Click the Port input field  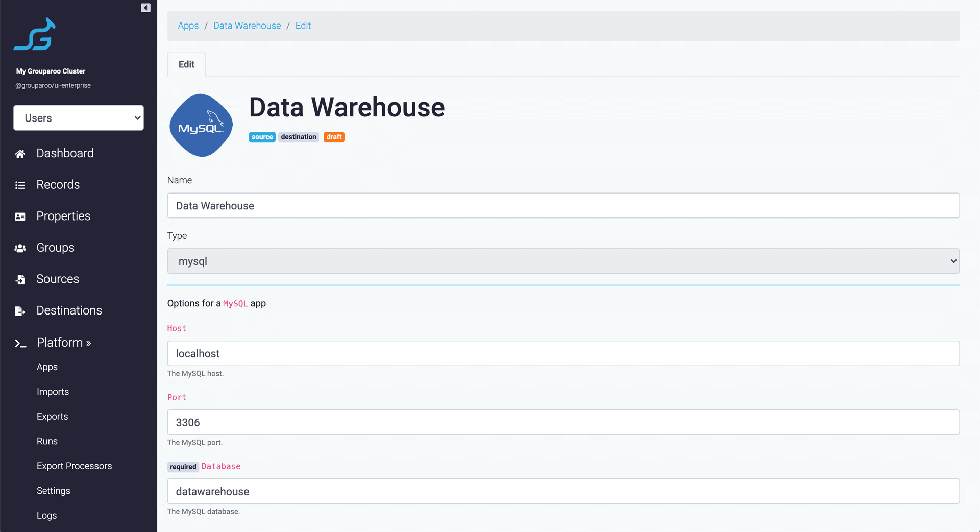coord(563,422)
